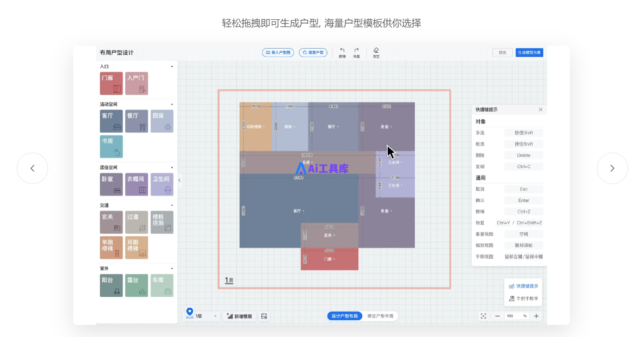Viewport: 644px width, 337px height.
Task: Choose the 厨房 kitchen tile in sidebar
Action: (x=162, y=121)
